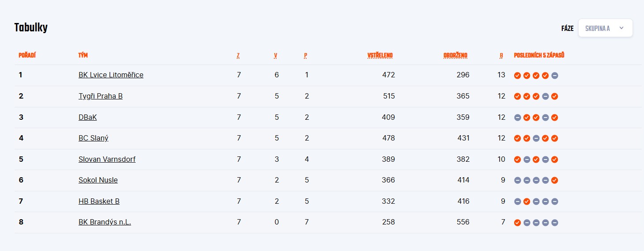Click the B points column header
The height and width of the screenshot is (251, 644).
click(501, 55)
